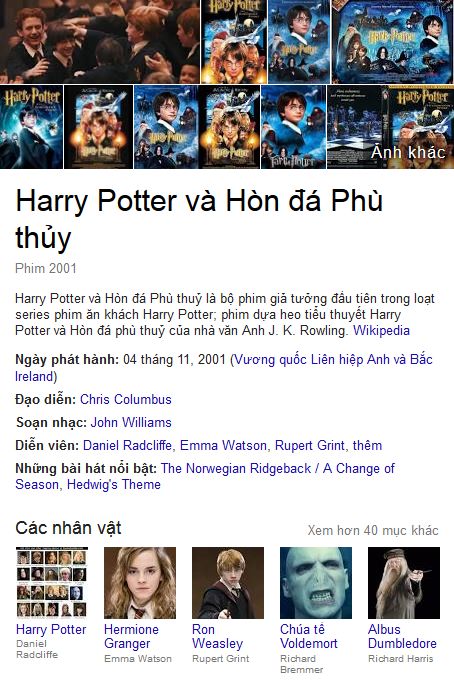Open The Norwegian Ridgeback song link
454x691 pixels.
point(236,468)
